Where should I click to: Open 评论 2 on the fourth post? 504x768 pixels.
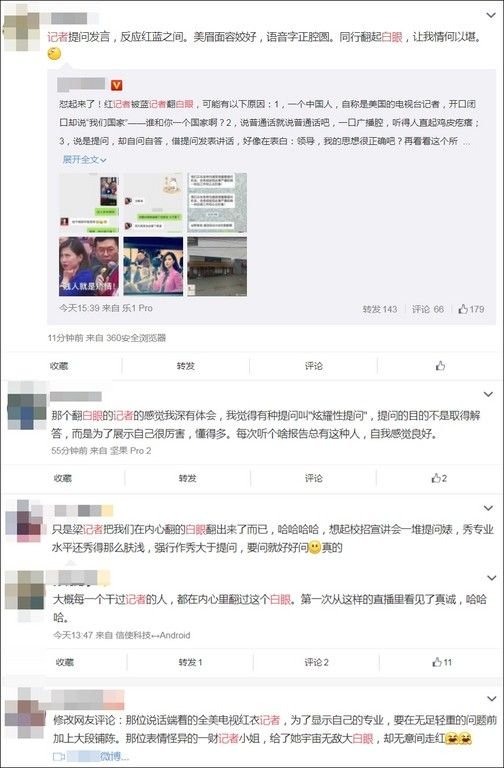(x=316, y=662)
